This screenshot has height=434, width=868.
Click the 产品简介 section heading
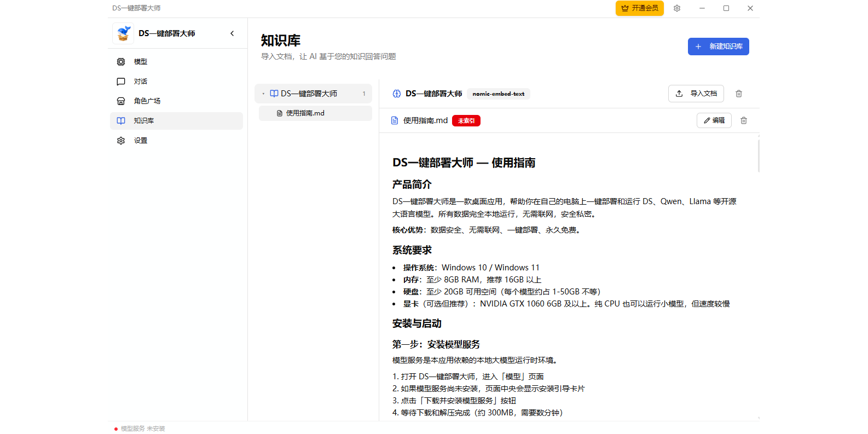412,184
